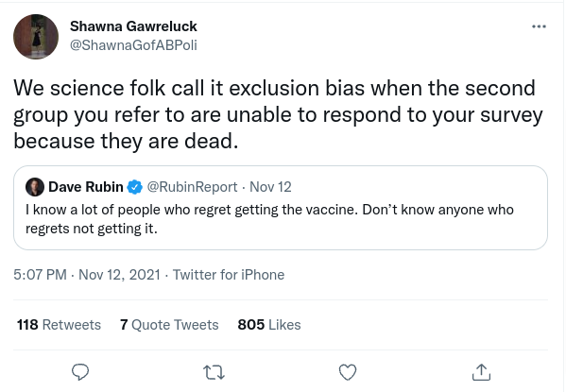Click the 5:07 PM Nov 12, 2021 timestamp

pyautogui.click(x=87, y=275)
